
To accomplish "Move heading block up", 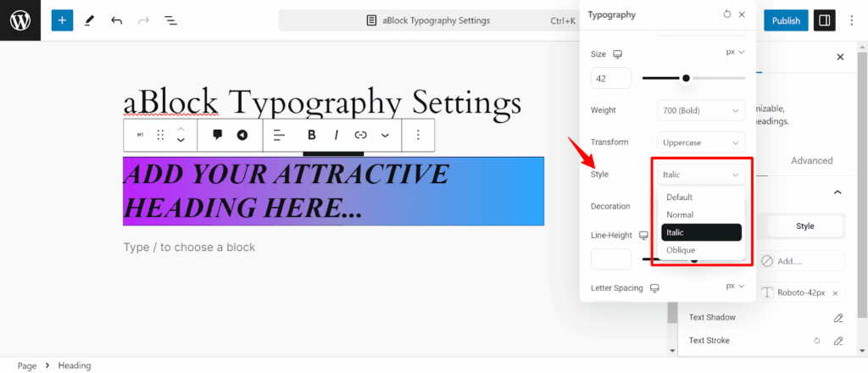I will point(181,129).
